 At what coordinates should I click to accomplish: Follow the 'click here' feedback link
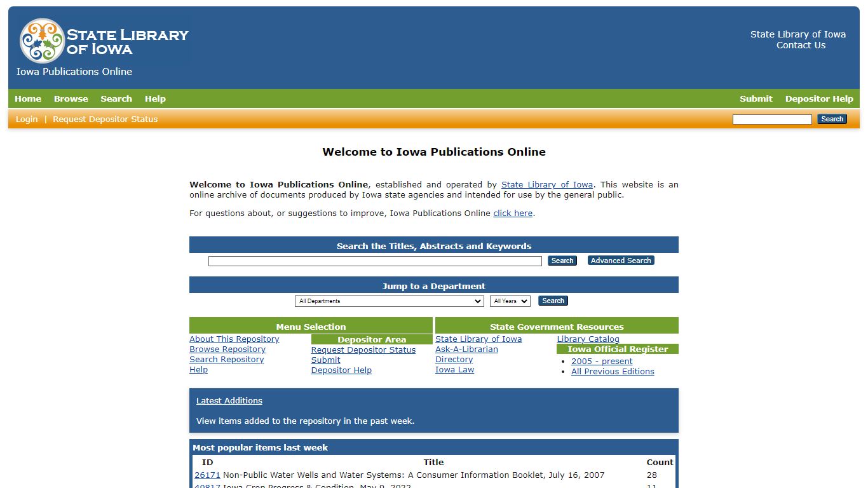513,213
